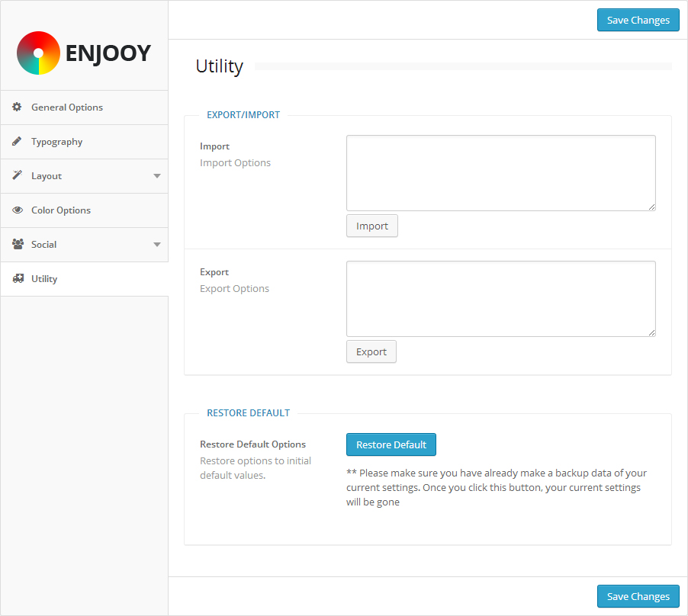Go to Color Options panel

[x=61, y=210]
